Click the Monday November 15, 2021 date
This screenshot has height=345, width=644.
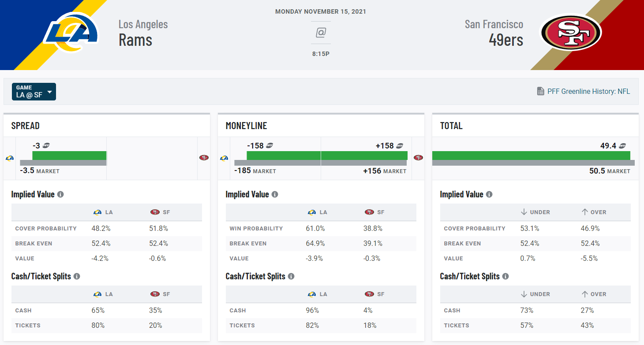click(321, 11)
